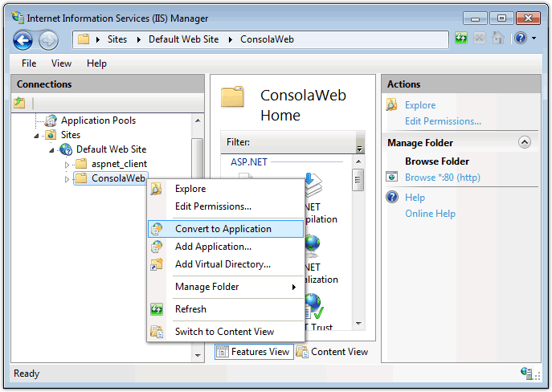Open the Help menu
The image size is (552, 392).
tap(96, 63)
